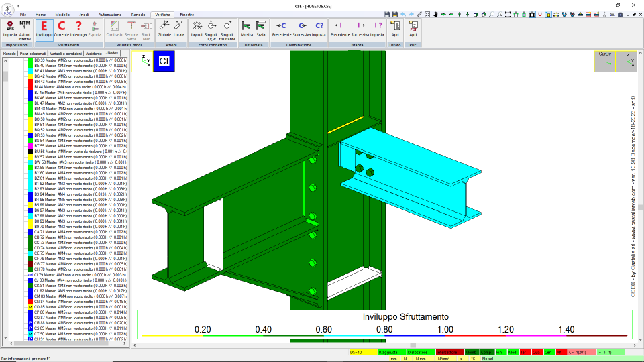The image size is (644, 362).
Task: Toggle the Dislocatore status indicator
Action: click(420, 352)
